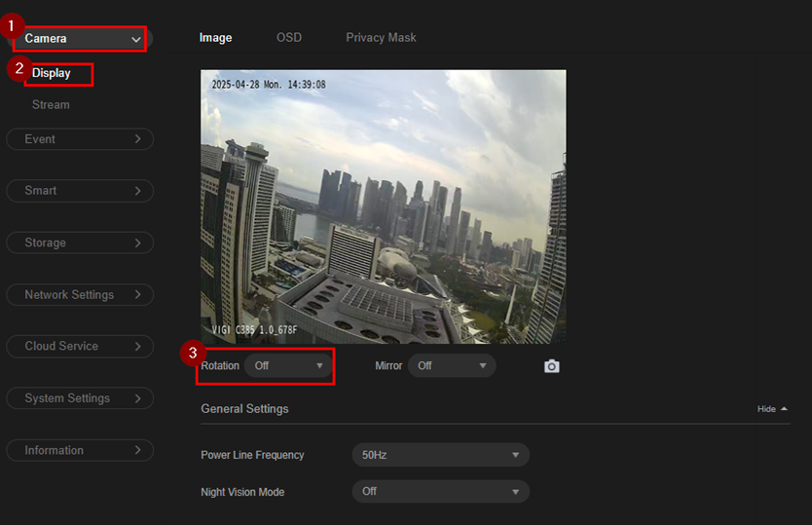Switch to the Privacy Mask tab
The height and width of the screenshot is (525, 812).
pyautogui.click(x=381, y=38)
